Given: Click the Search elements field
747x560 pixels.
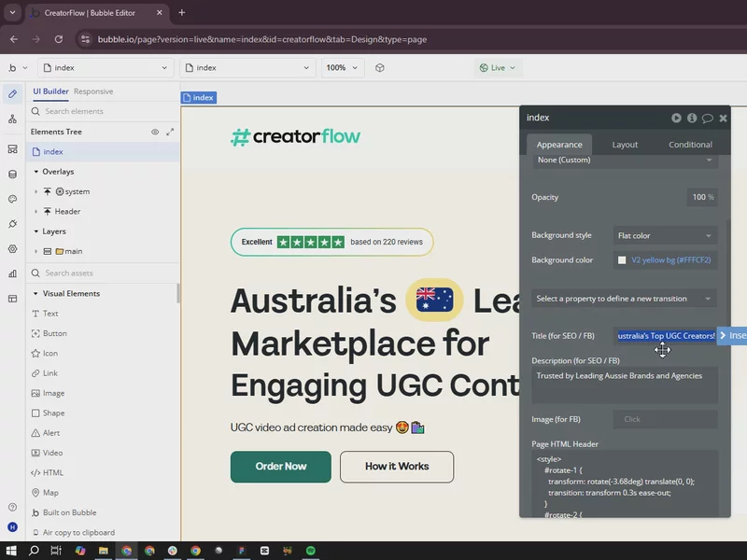Looking at the screenshot, I should tap(104, 111).
